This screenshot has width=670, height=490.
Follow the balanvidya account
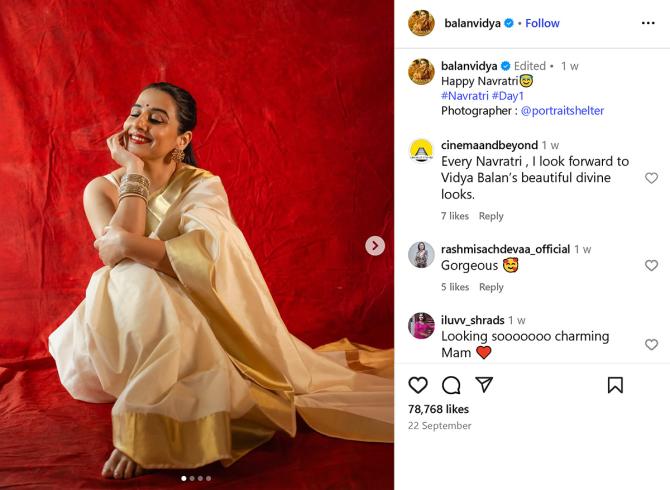543,23
